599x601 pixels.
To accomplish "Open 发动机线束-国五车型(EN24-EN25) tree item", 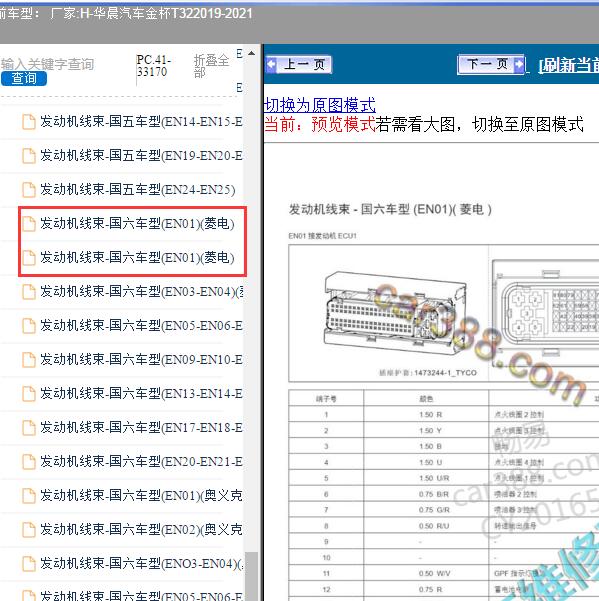I will click(x=138, y=190).
